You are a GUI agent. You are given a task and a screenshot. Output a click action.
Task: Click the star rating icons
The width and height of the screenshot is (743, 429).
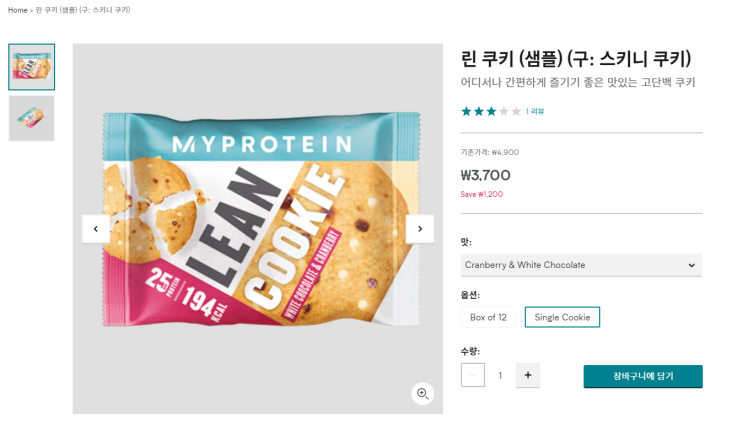[x=490, y=111]
